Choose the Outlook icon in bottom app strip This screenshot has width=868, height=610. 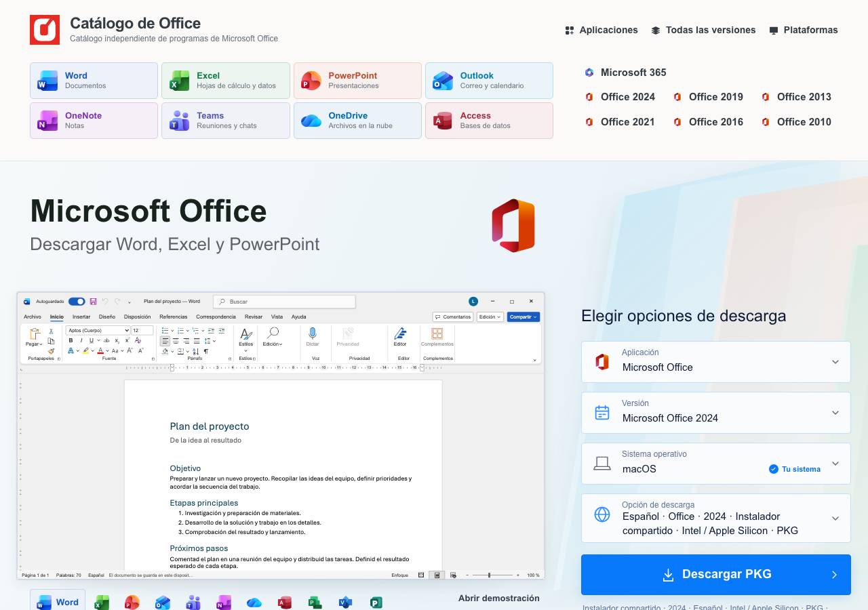(163, 603)
